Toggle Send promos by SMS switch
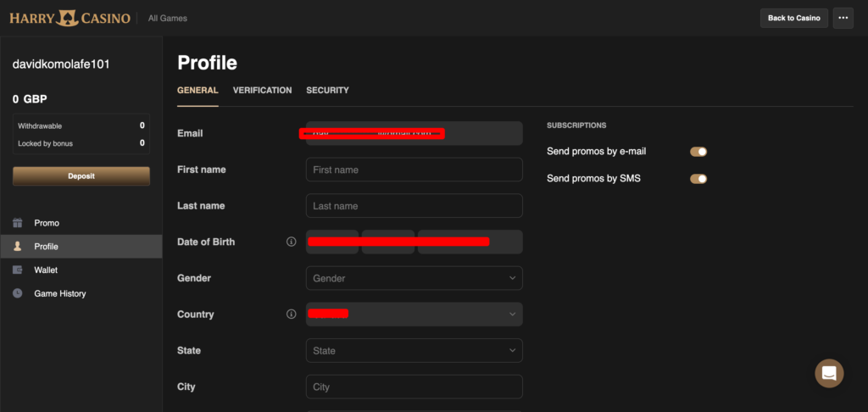The height and width of the screenshot is (412, 868). [x=698, y=179]
